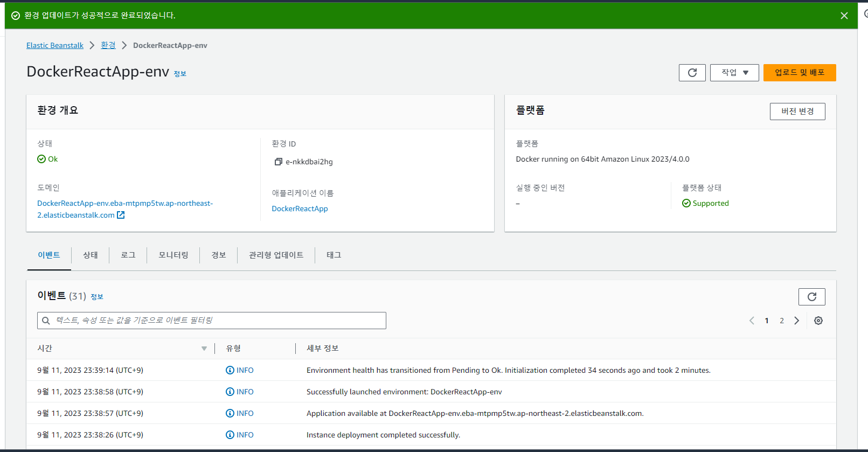Go to events page 2
The height and width of the screenshot is (452, 868).
pos(782,321)
